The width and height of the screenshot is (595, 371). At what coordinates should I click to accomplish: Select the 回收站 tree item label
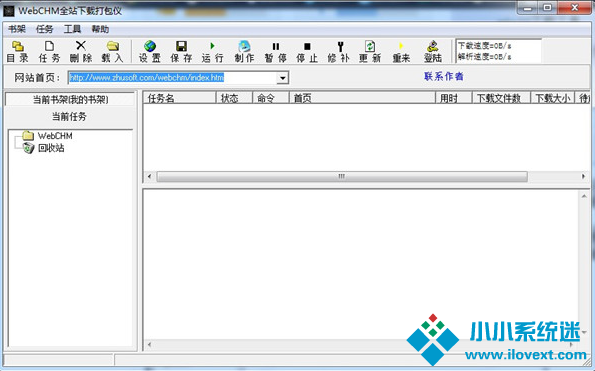point(51,148)
